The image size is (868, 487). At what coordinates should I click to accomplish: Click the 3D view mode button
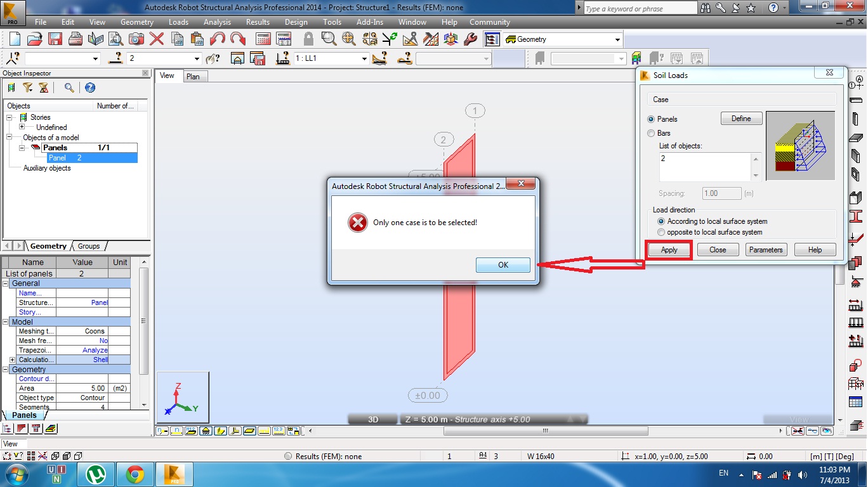tap(373, 419)
